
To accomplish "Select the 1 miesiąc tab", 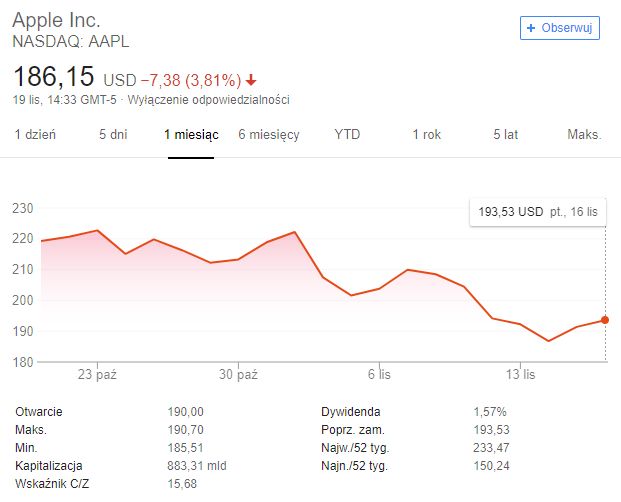I will 191,135.
